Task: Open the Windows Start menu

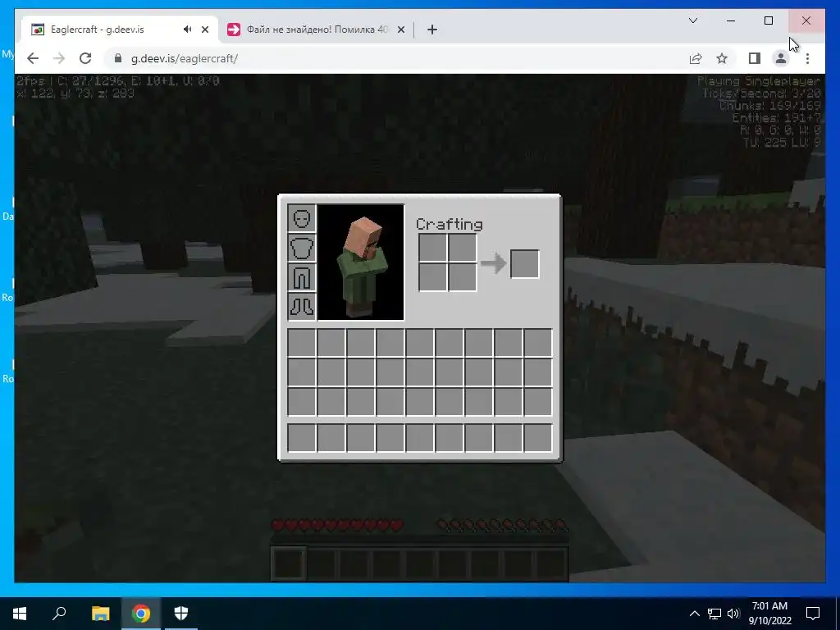Action: [x=20, y=614]
